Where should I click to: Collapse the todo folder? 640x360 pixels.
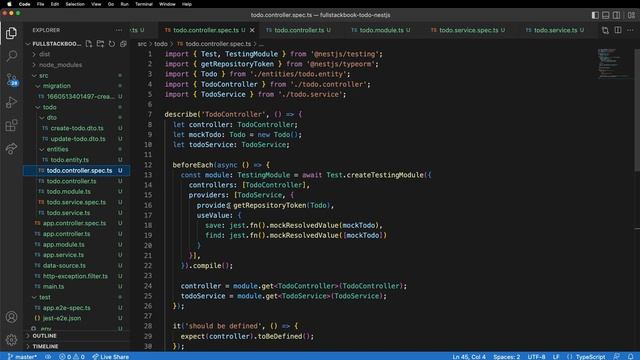click(x=77, y=107)
